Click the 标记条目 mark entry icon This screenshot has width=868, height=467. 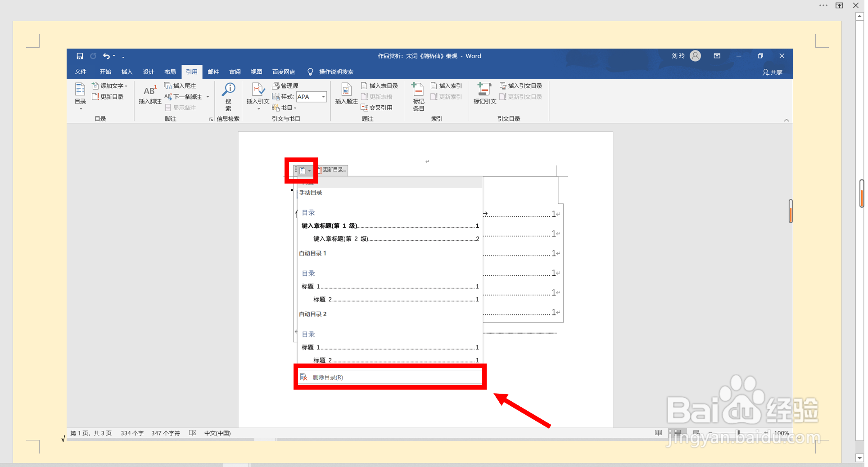[x=418, y=96]
